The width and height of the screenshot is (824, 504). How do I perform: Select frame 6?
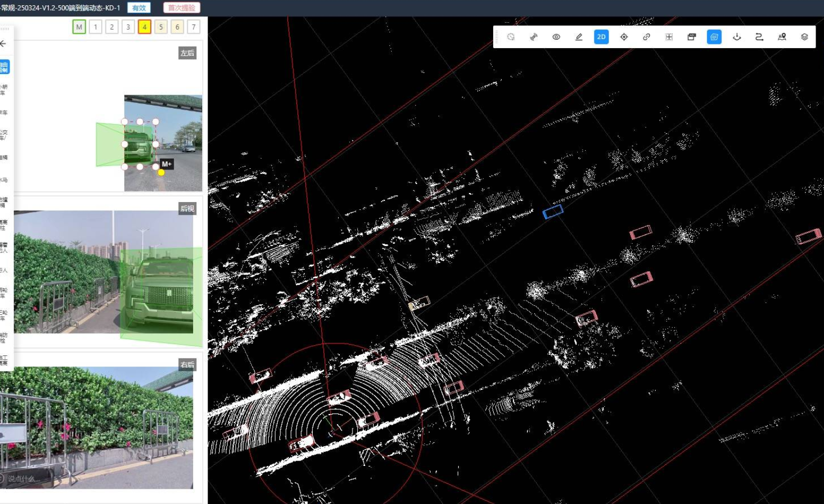[x=177, y=27]
